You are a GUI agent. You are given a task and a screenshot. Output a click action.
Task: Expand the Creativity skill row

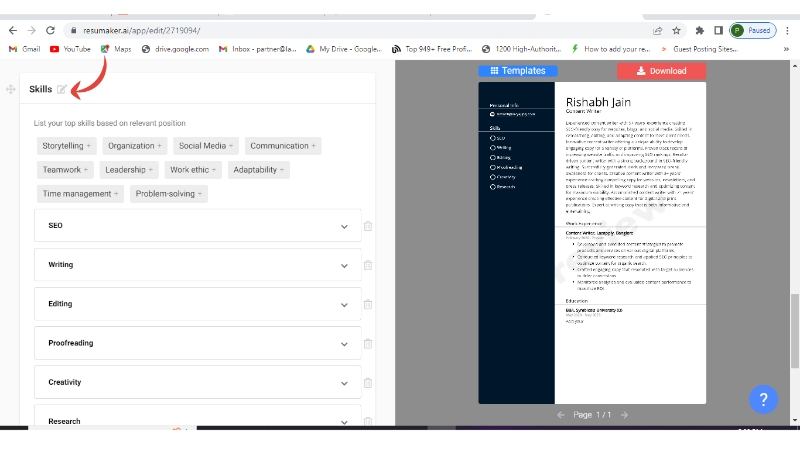click(344, 382)
